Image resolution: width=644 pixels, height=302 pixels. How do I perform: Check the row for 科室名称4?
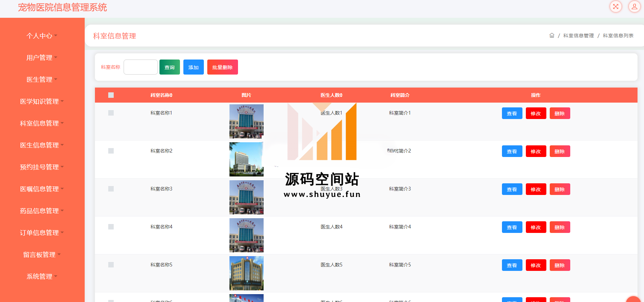(x=111, y=227)
